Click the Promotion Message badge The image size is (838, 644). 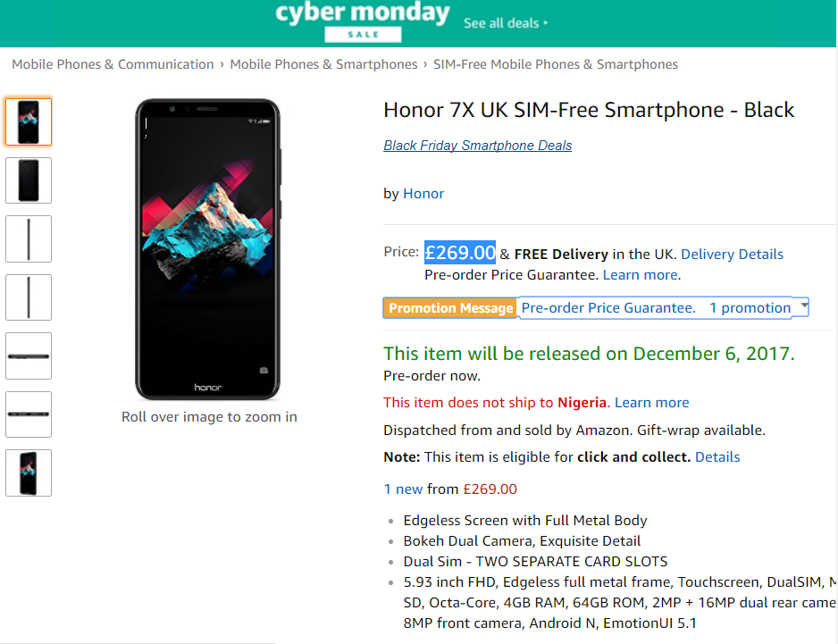coord(449,307)
